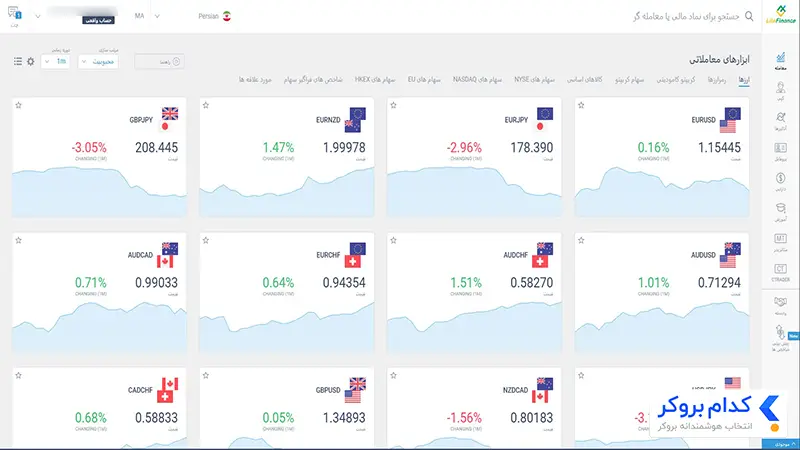Click the NZDCAD price 0.80183
Image resolution: width=800 pixels, height=450 pixels.
(x=532, y=418)
